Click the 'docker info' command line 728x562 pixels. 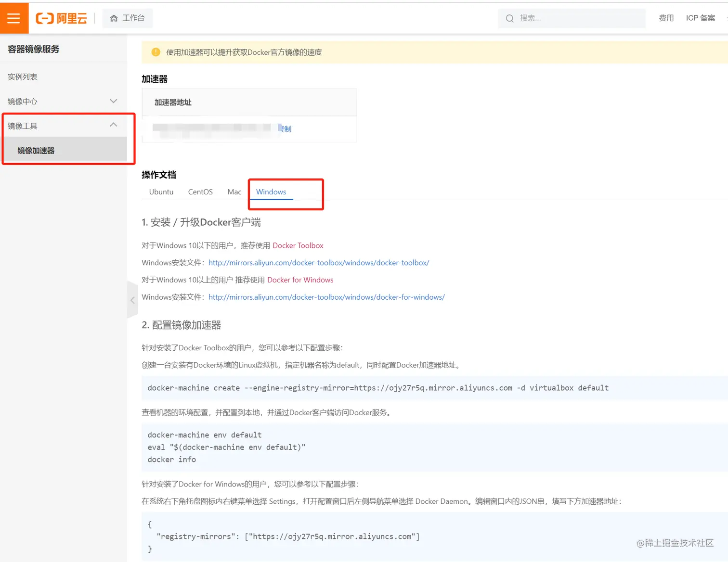coord(172,460)
